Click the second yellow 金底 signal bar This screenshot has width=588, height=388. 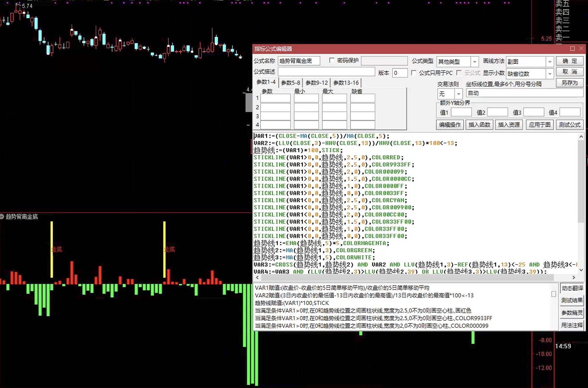point(164,249)
